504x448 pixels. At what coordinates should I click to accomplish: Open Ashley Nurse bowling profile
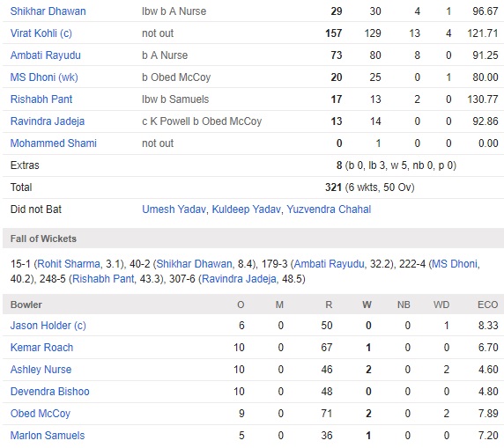[41, 370]
